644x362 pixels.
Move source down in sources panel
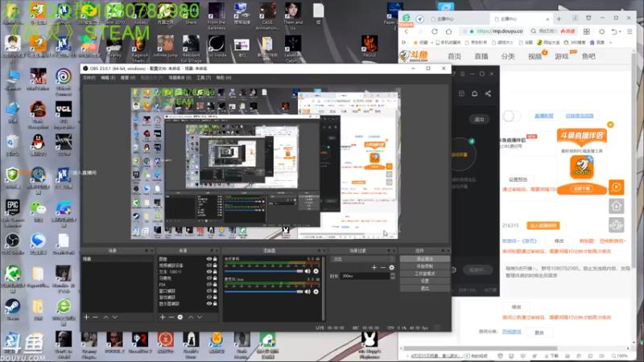(200, 317)
